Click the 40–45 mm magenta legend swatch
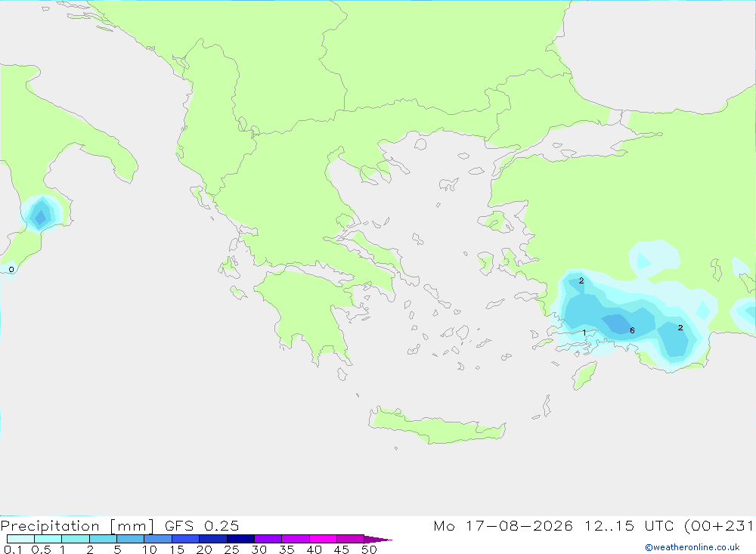Image resolution: width=756 pixels, height=554 pixels. click(323, 539)
